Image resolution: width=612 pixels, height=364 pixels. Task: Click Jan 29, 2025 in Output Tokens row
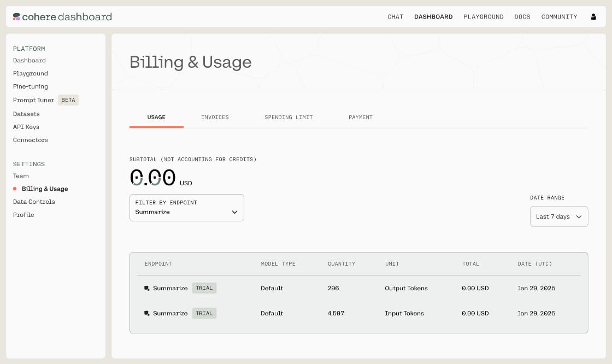(x=536, y=288)
